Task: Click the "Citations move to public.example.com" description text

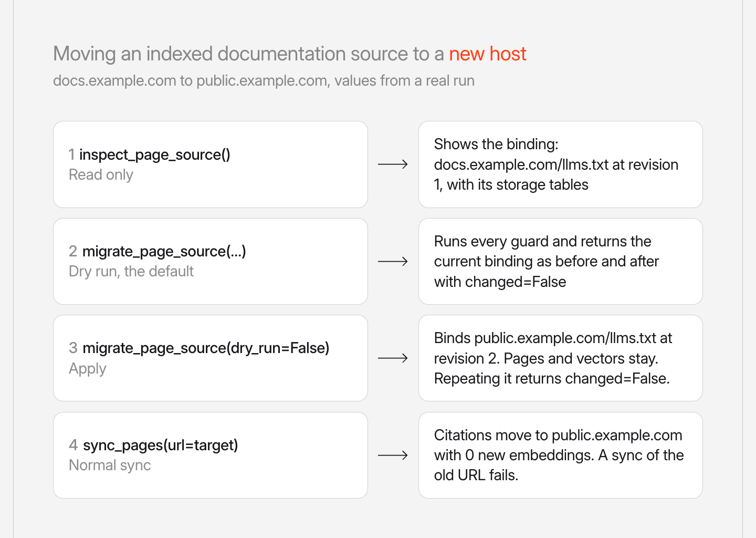Action: [559, 455]
